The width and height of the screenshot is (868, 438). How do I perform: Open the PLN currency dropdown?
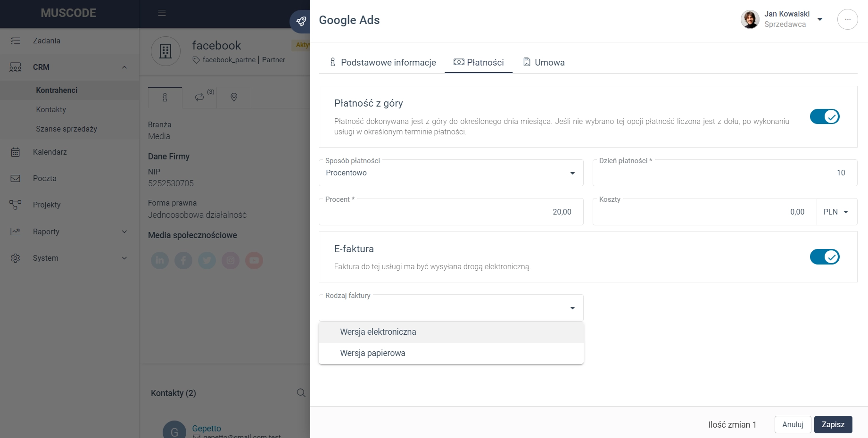point(836,212)
